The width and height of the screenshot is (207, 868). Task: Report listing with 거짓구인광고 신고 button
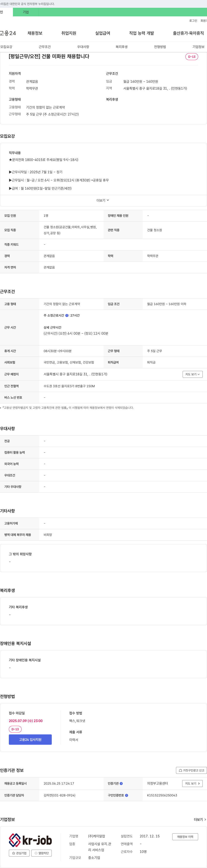point(191,770)
